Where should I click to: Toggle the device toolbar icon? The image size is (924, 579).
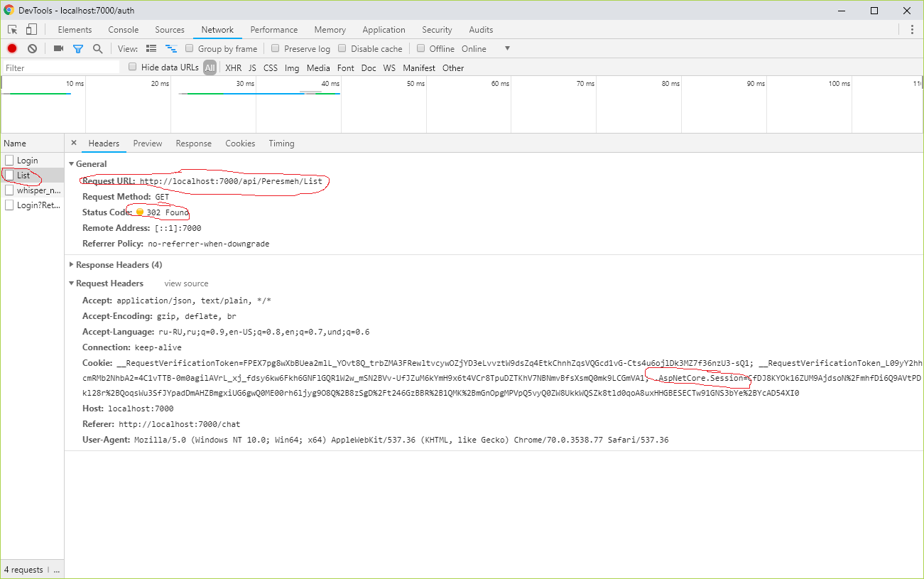click(x=31, y=30)
